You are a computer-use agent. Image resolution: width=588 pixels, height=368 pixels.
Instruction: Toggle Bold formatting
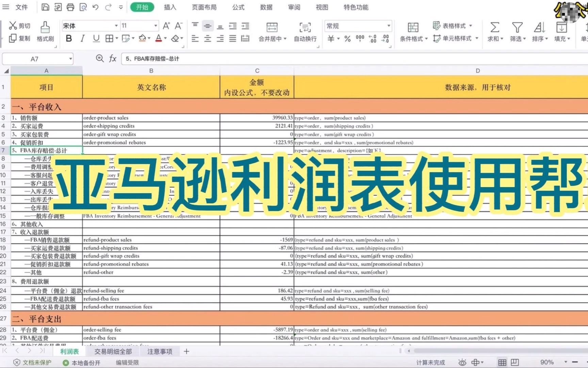coord(69,39)
